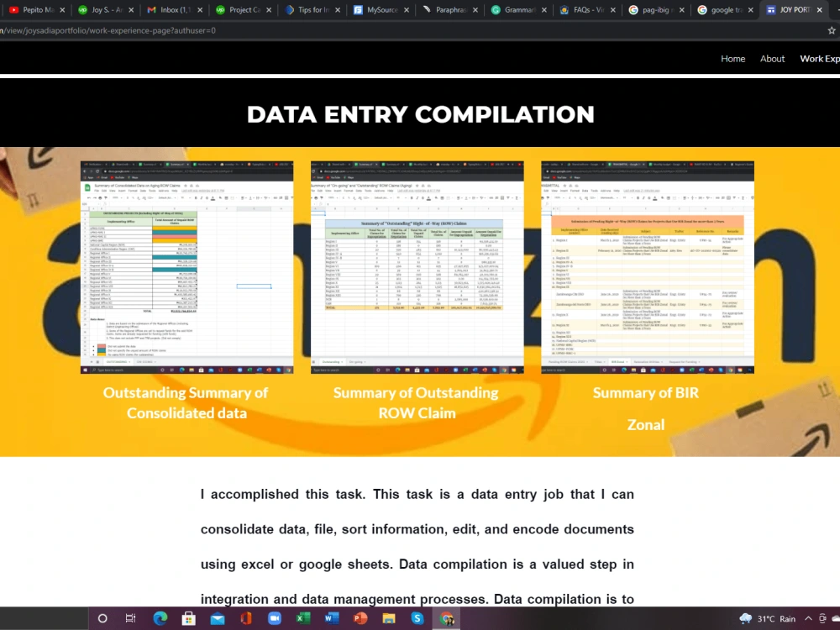
Task: Close the JOY PORTFOLIO tab
Action: pos(819,9)
